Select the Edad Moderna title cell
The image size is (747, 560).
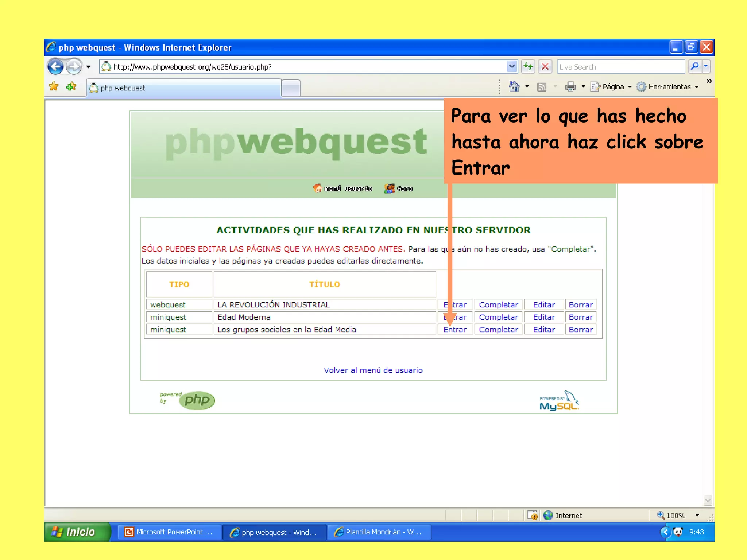pos(325,317)
